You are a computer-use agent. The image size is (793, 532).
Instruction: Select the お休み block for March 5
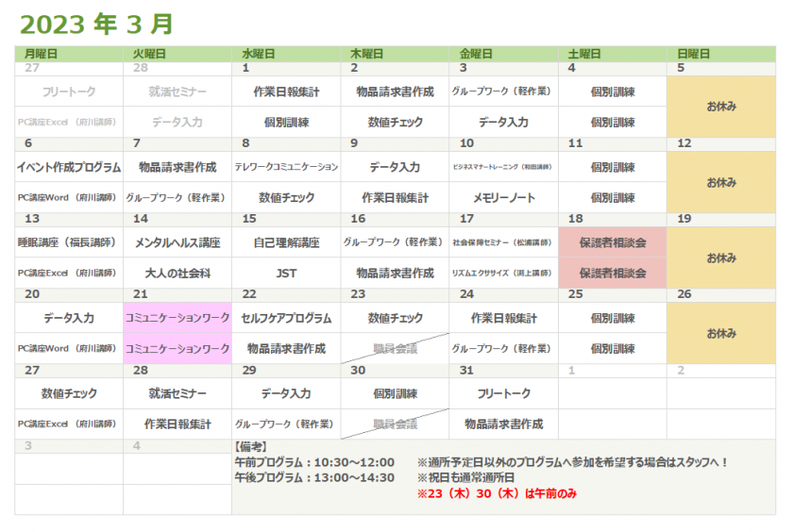click(x=721, y=107)
